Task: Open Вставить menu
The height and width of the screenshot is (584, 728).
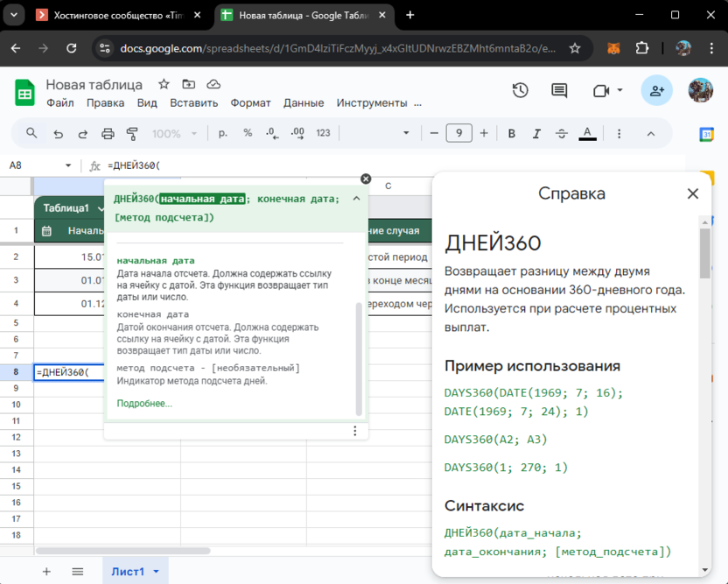Action: coord(193,103)
